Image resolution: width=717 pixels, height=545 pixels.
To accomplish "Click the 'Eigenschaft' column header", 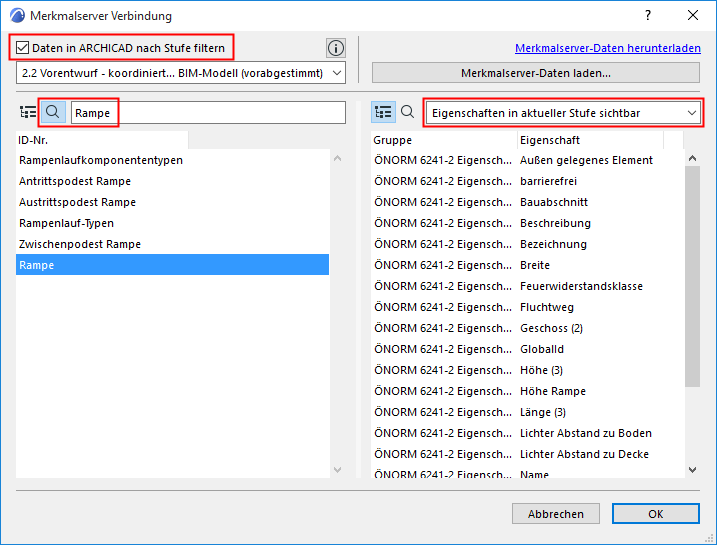I will [550, 140].
